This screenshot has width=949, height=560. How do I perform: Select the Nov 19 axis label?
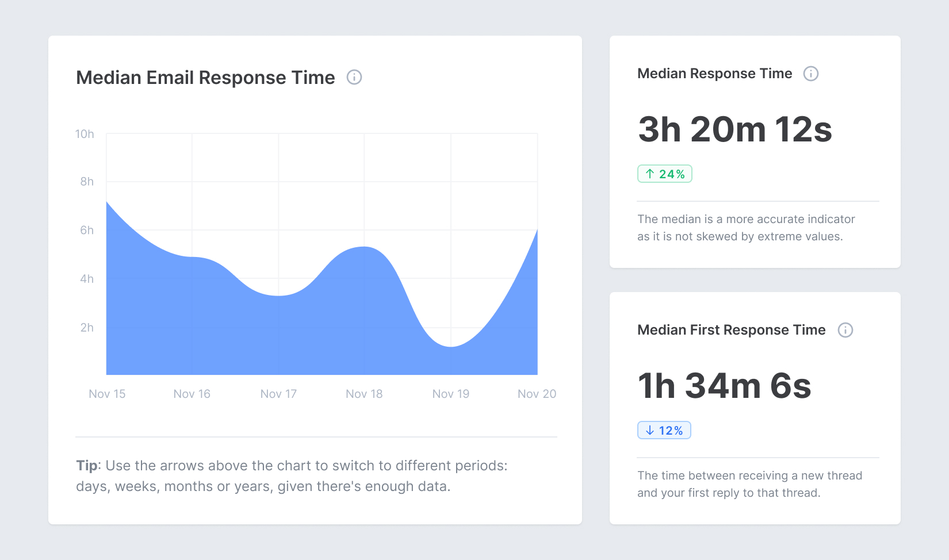[451, 394]
